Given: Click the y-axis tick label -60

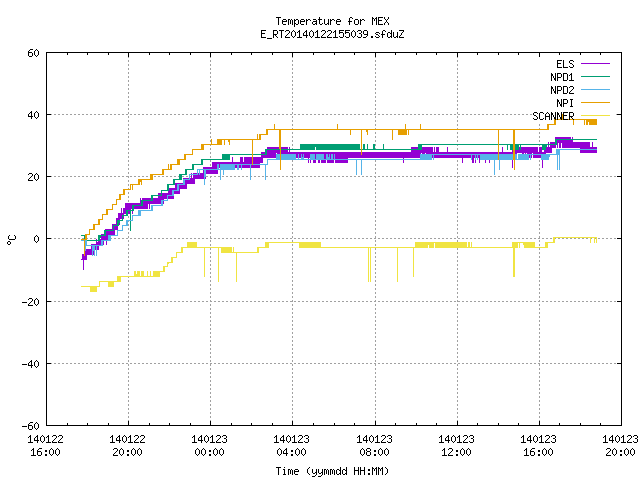Looking at the screenshot, I should 31,426.
